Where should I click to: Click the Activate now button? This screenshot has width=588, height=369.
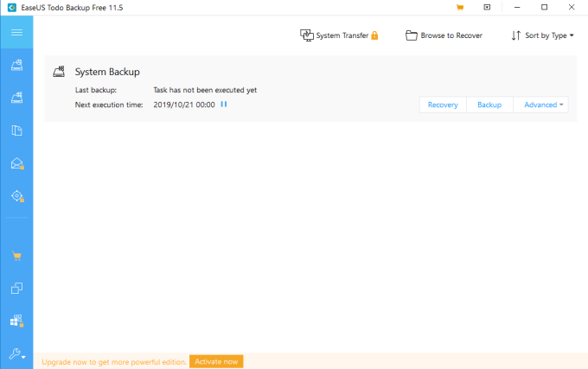216,361
